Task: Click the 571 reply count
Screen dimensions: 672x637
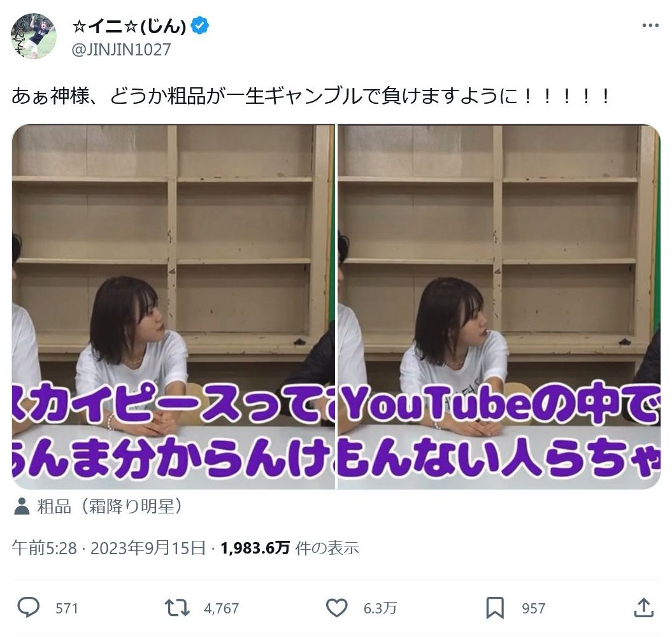Action: pyautogui.click(x=67, y=608)
